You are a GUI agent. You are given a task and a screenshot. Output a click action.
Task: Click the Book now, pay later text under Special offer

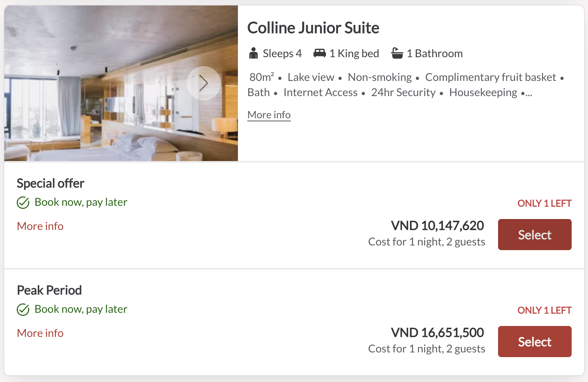pos(81,202)
